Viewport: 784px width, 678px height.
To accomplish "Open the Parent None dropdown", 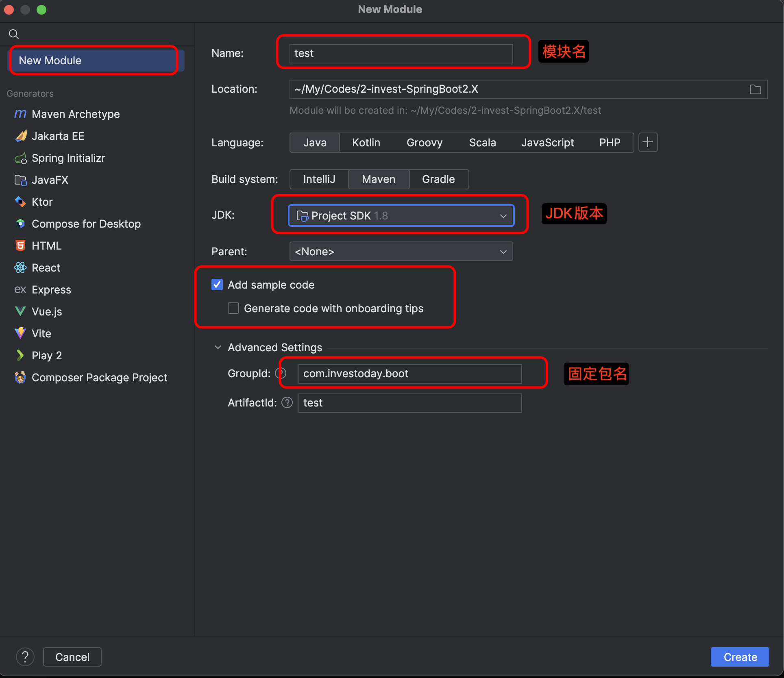I will (x=401, y=252).
